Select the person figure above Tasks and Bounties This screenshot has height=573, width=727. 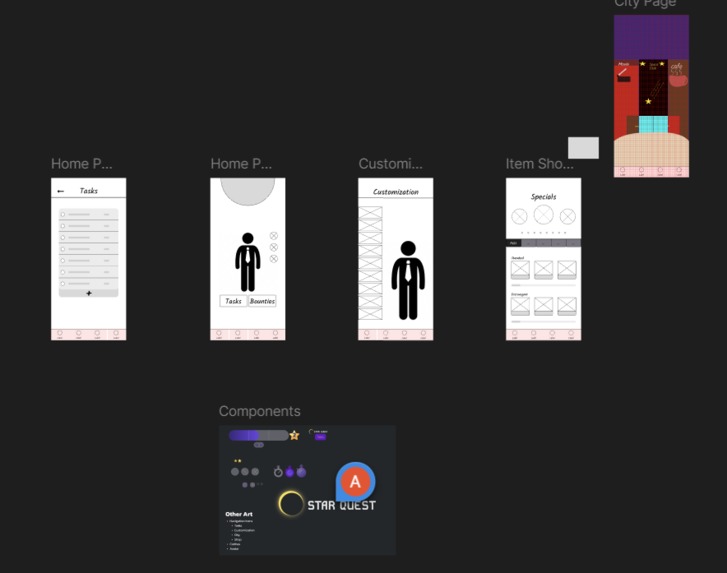pos(248,262)
